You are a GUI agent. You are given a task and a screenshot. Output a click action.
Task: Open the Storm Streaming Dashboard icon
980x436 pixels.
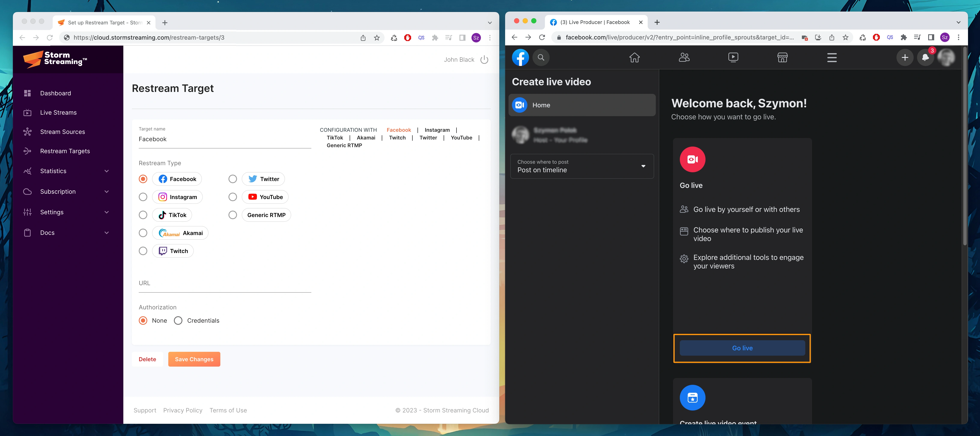(27, 93)
